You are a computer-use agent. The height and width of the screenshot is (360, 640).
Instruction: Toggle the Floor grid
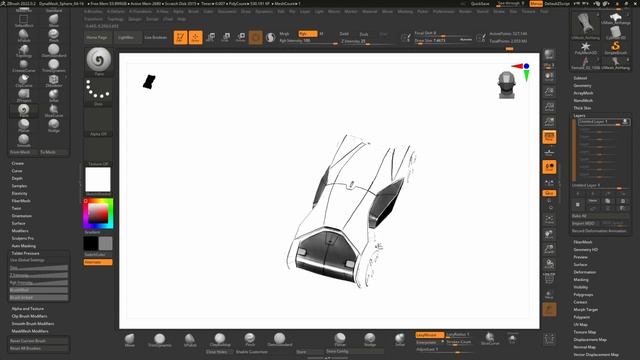click(x=549, y=152)
